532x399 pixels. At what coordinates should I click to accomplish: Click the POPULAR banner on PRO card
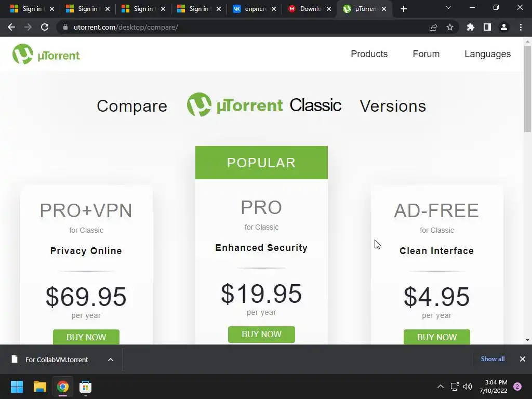tap(261, 163)
